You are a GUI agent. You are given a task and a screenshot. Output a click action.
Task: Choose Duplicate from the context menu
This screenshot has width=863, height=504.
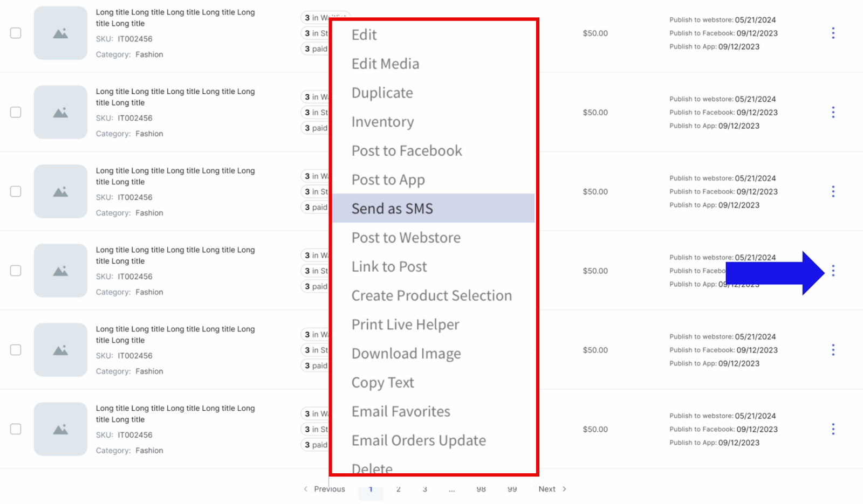(x=382, y=93)
